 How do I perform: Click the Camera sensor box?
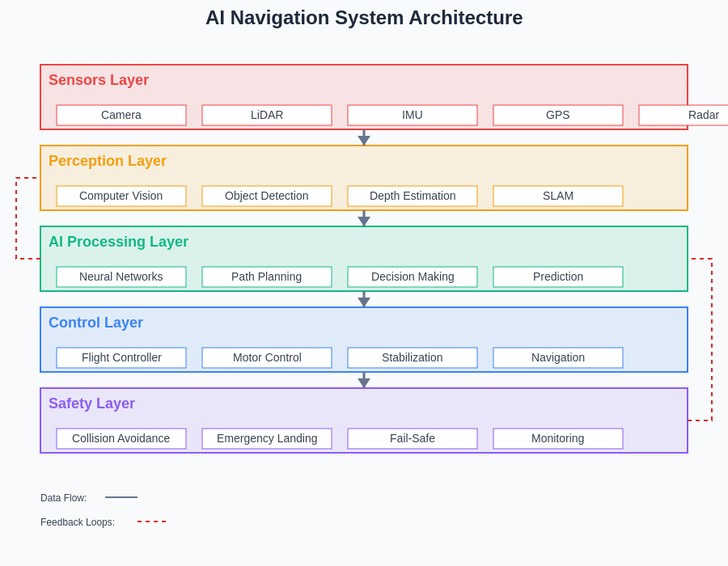point(121,115)
